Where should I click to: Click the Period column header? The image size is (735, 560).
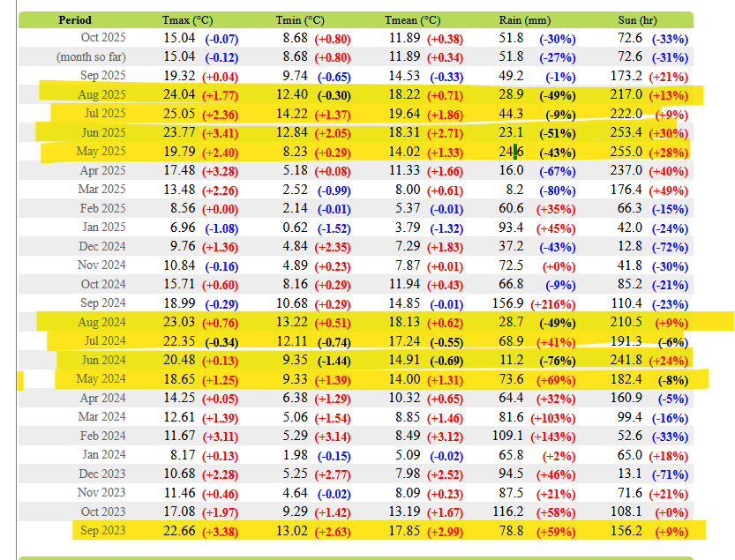click(74, 19)
